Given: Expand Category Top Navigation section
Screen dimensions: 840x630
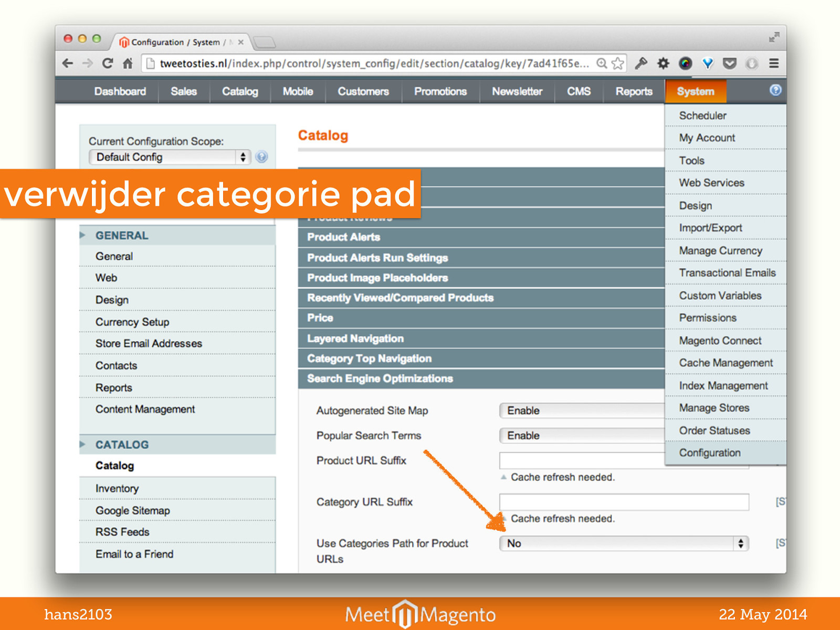Looking at the screenshot, I should [481, 359].
